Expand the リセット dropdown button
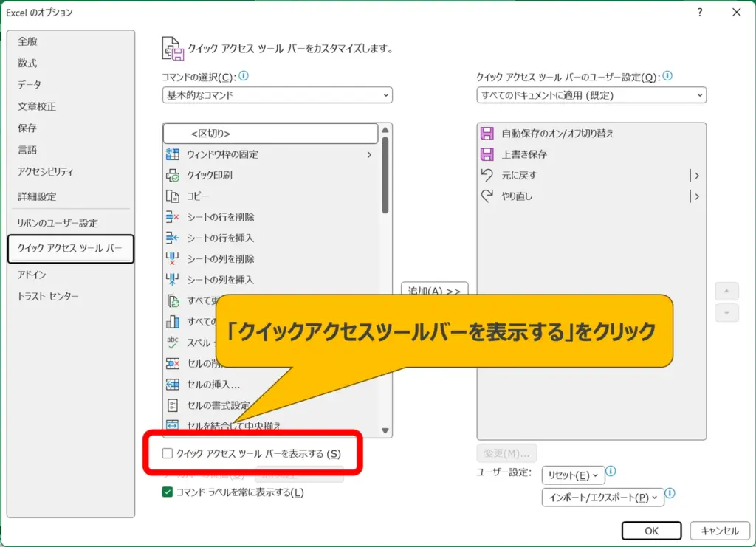Screen dimensions: 756x547 point(572,475)
